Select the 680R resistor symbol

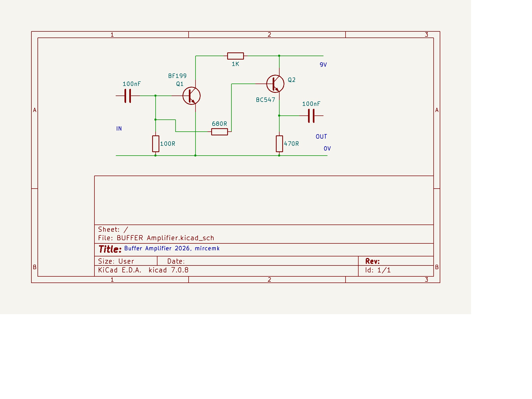[219, 132]
